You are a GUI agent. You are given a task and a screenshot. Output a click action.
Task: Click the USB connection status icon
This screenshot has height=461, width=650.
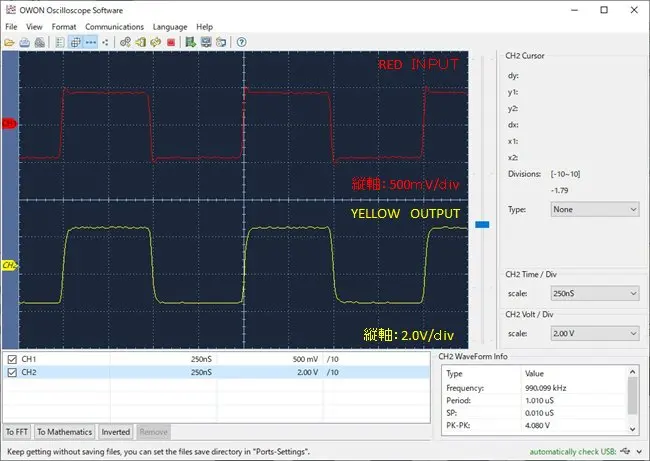point(626,451)
